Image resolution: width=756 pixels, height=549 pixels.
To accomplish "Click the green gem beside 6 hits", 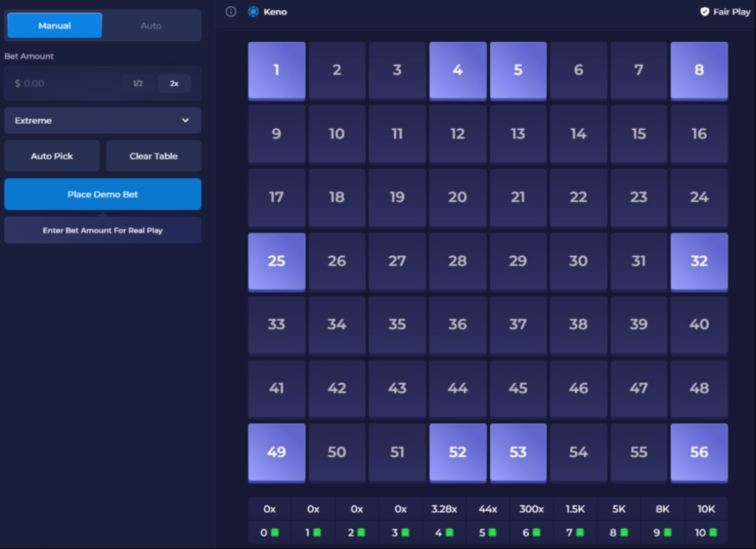I will [536, 533].
